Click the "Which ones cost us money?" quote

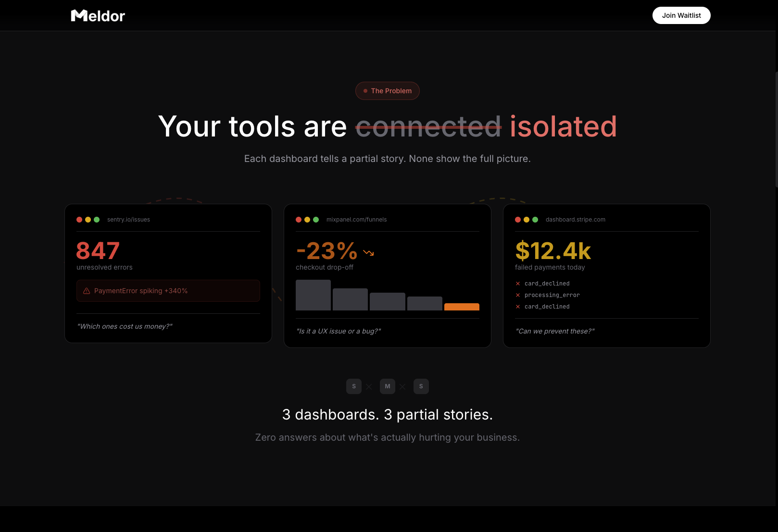(125, 326)
